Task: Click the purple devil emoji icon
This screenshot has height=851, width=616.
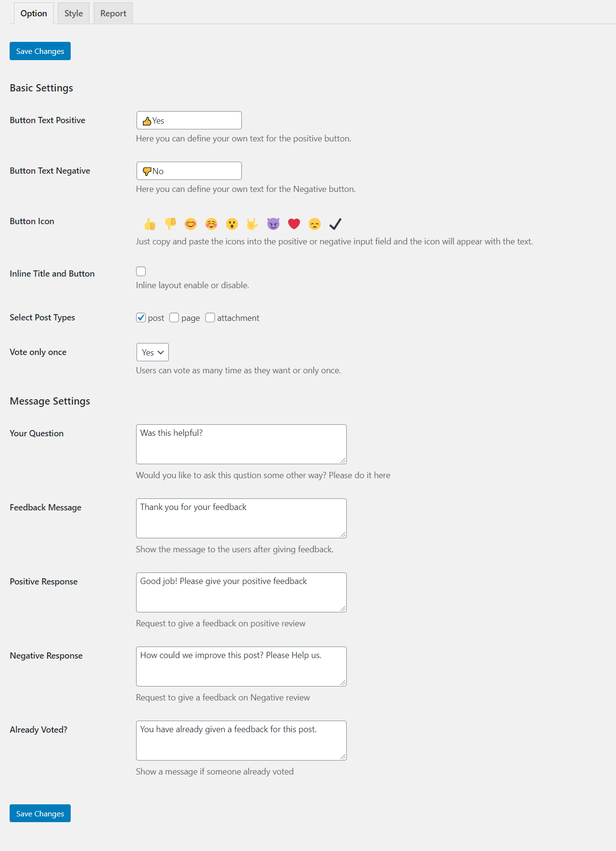Action: tap(273, 224)
